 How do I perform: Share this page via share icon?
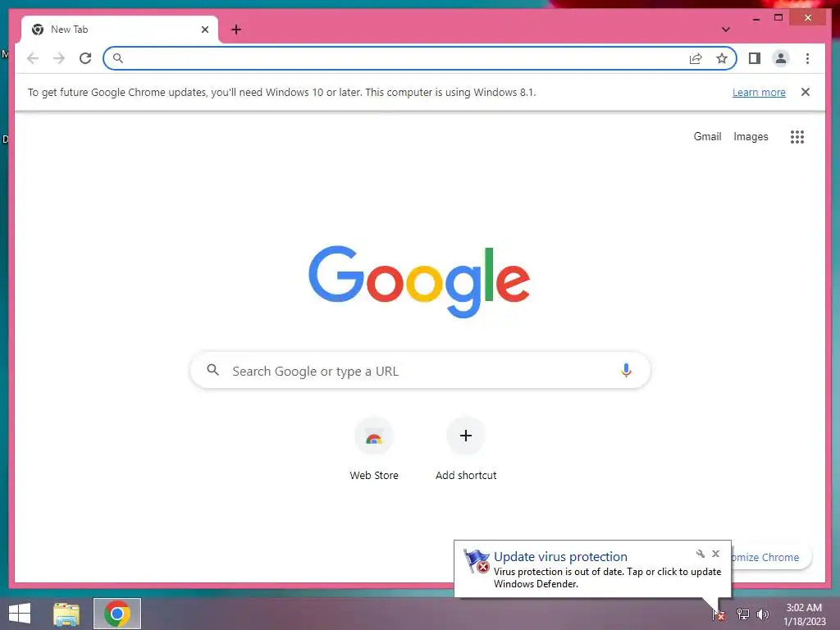696,58
